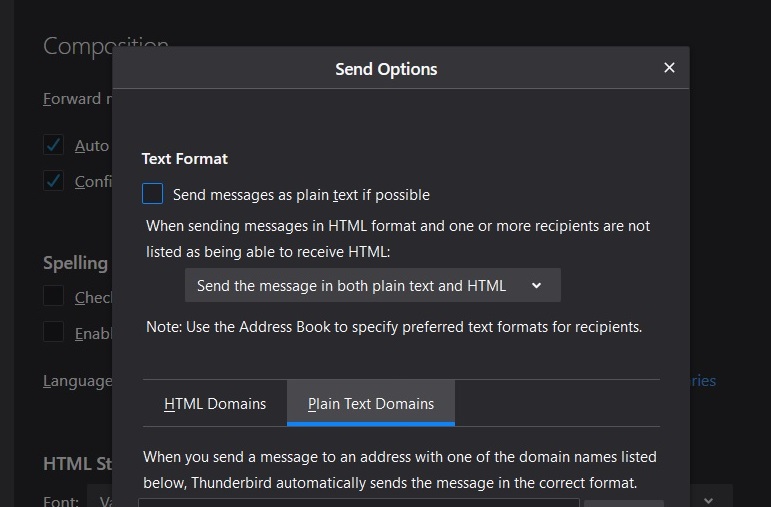Viewport: 771px width, 507px height.
Task: Click the Send Options title text
Action: [x=386, y=69]
